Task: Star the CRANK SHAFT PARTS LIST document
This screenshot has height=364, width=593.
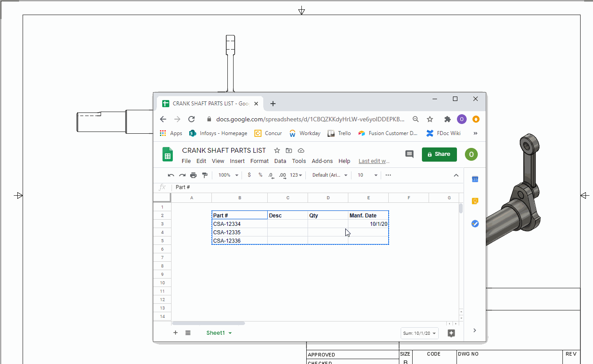Action: [x=277, y=151]
